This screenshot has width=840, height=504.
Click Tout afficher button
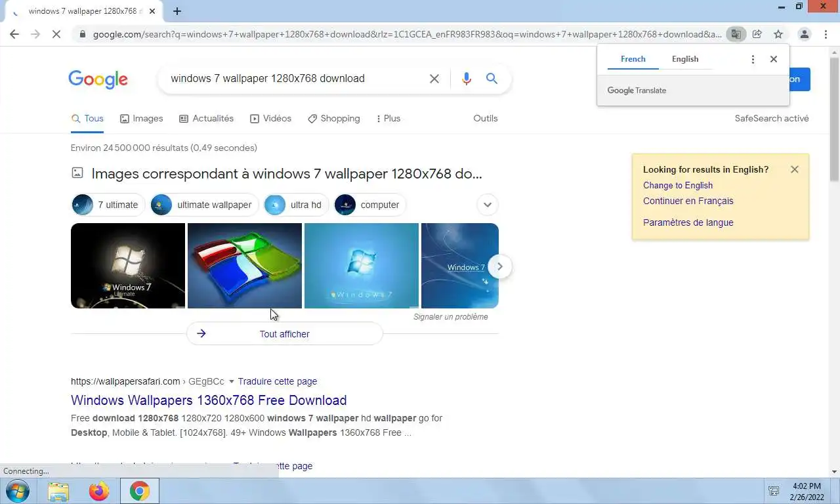(x=284, y=334)
